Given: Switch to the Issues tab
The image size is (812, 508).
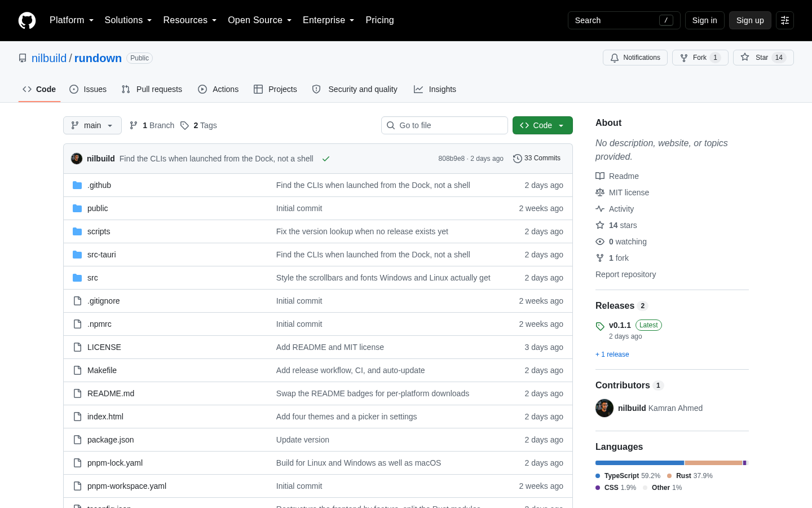Looking at the screenshot, I should click(x=88, y=89).
